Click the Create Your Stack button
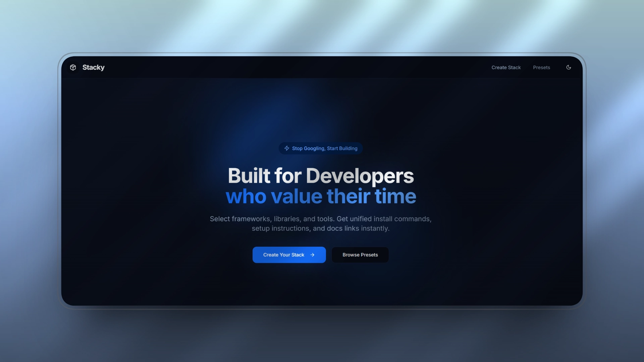The width and height of the screenshot is (644, 362). click(x=289, y=255)
